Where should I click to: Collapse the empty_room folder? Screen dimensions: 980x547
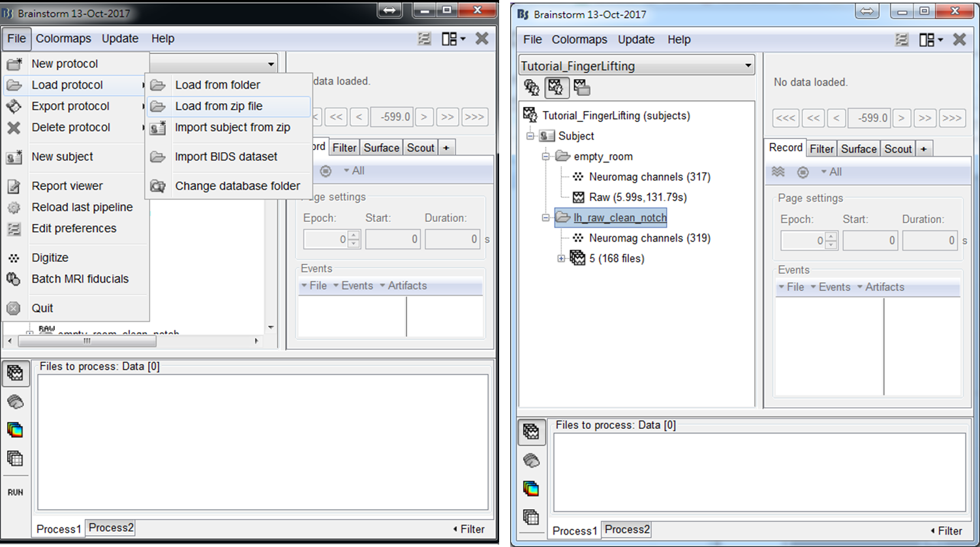tap(546, 157)
